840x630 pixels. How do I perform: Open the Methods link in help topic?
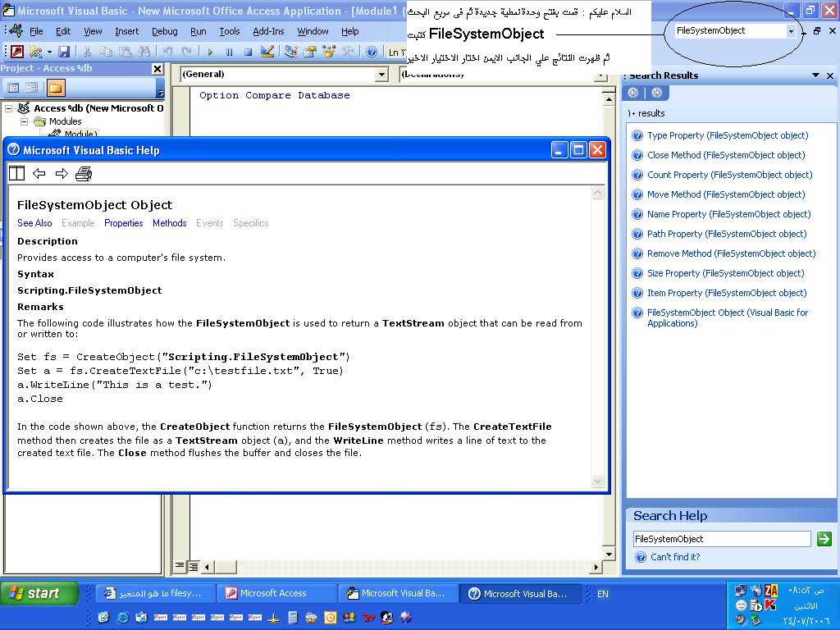click(169, 223)
